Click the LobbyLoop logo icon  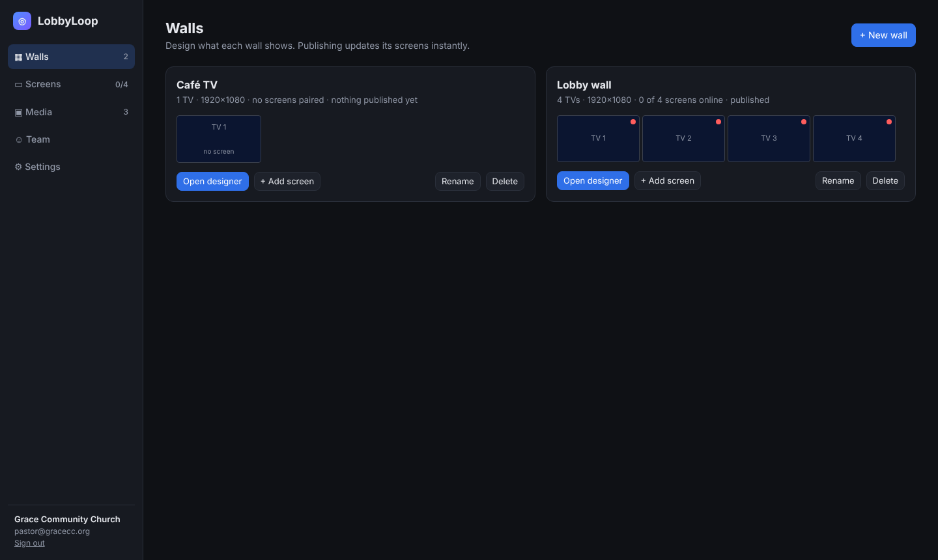pos(22,21)
